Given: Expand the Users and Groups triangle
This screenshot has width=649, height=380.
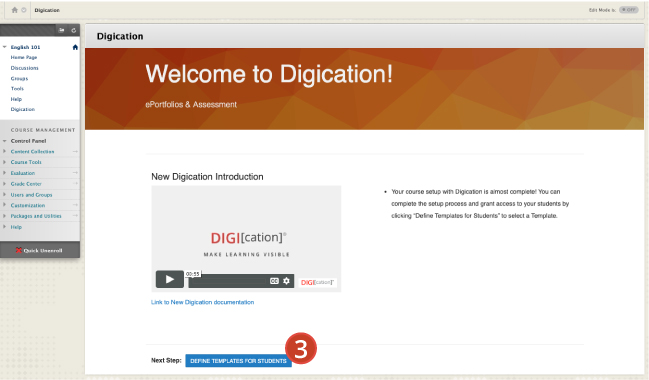Looking at the screenshot, I should point(5,194).
